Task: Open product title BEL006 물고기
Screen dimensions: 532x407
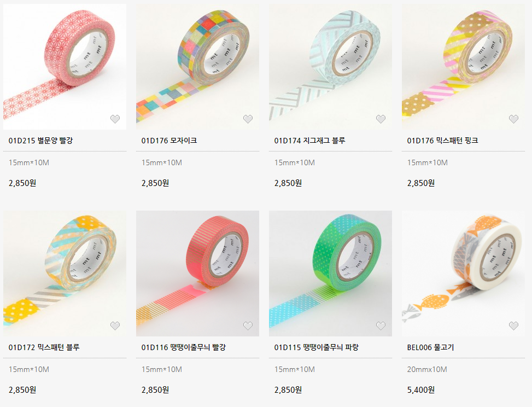Action: (x=430, y=347)
